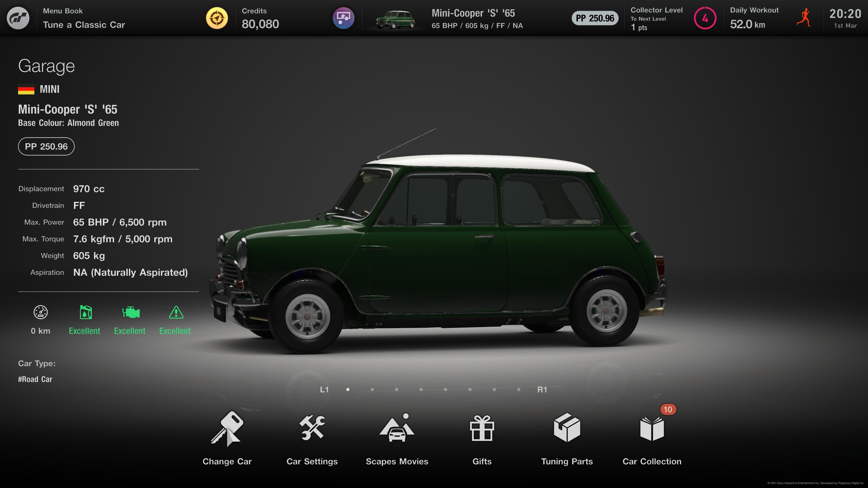Open Car Settings tools icon

pyautogui.click(x=312, y=428)
